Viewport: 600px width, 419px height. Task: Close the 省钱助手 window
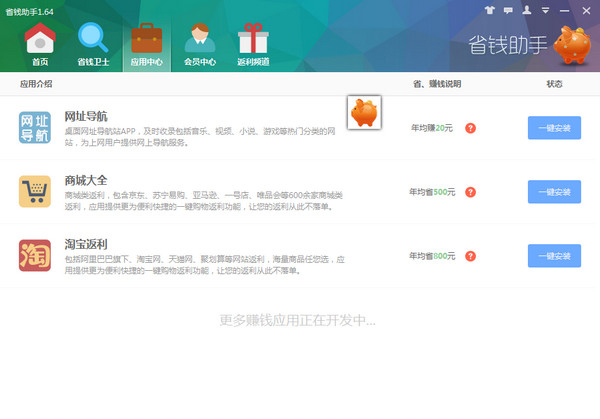tap(586, 11)
